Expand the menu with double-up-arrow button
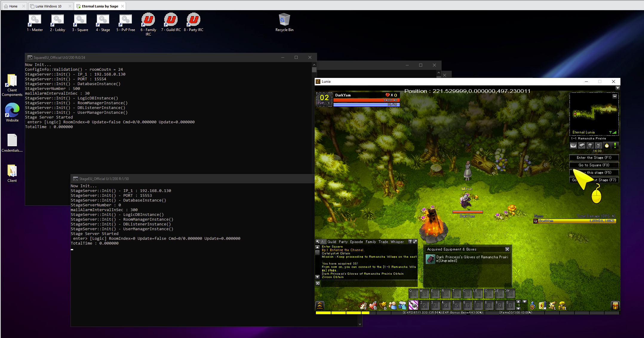This screenshot has width=644, height=338. tap(320, 305)
